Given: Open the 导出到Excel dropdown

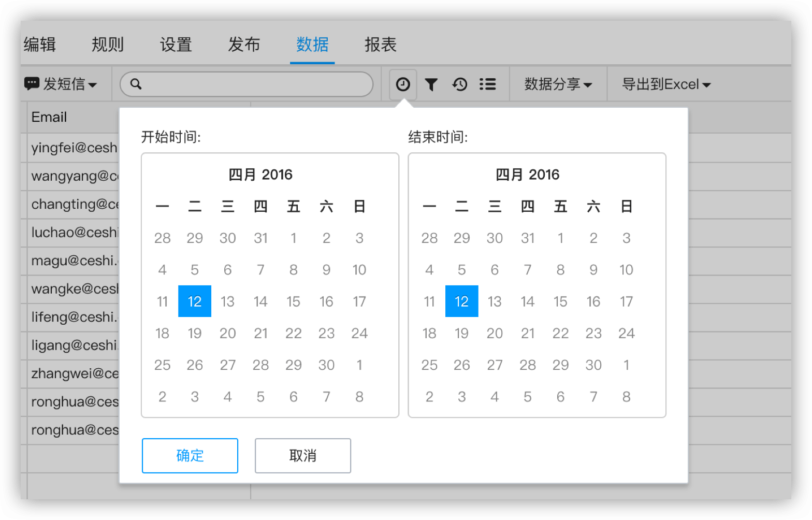Looking at the screenshot, I should tap(666, 84).
